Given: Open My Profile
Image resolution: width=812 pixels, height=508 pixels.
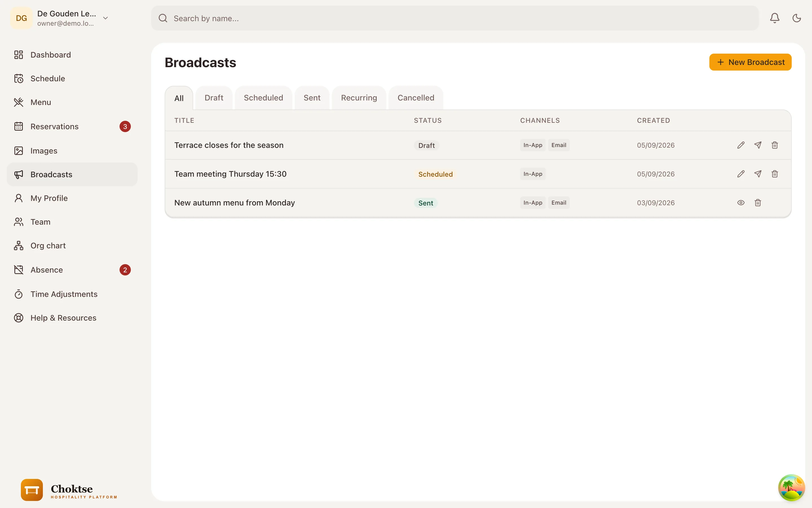Looking at the screenshot, I should pyautogui.click(x=72, y=198).
